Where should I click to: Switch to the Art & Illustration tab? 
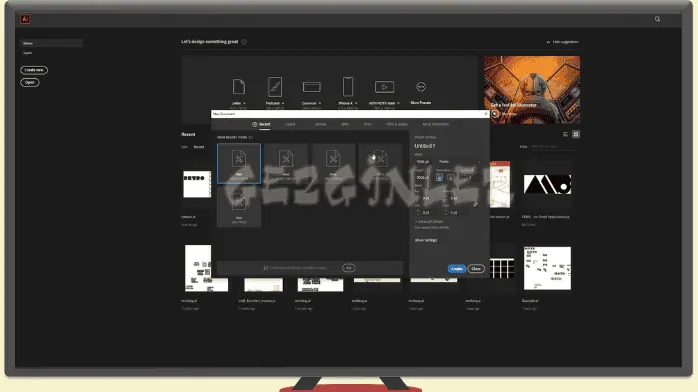tap(435, 125)
